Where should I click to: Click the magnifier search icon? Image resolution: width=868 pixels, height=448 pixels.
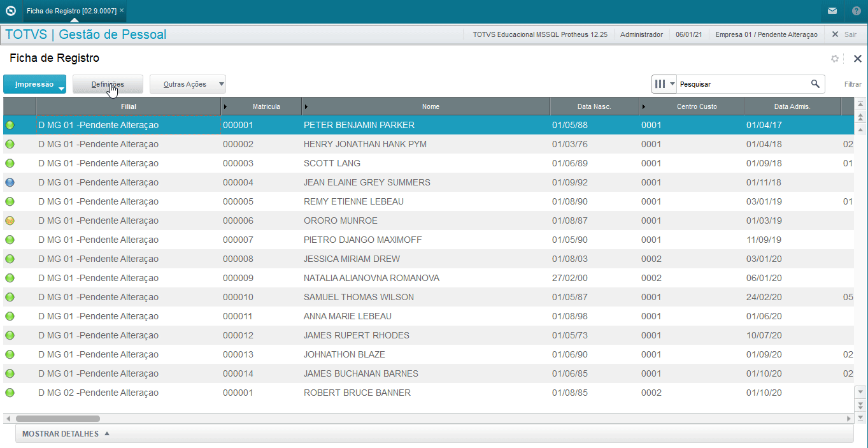815,84
